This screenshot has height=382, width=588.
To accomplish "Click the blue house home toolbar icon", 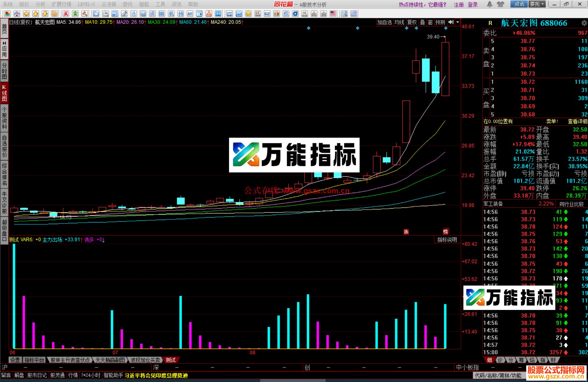I will coord(17,14).
